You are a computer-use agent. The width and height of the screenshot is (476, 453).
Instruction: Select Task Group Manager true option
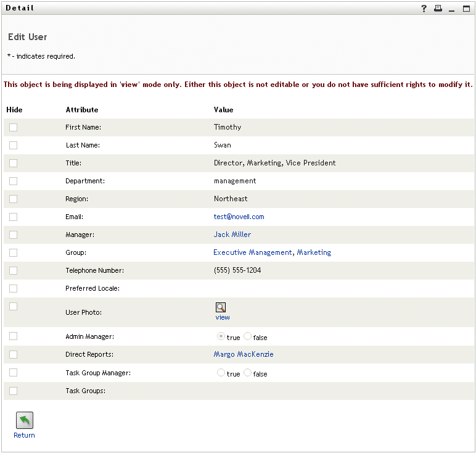tap(221, 373)
